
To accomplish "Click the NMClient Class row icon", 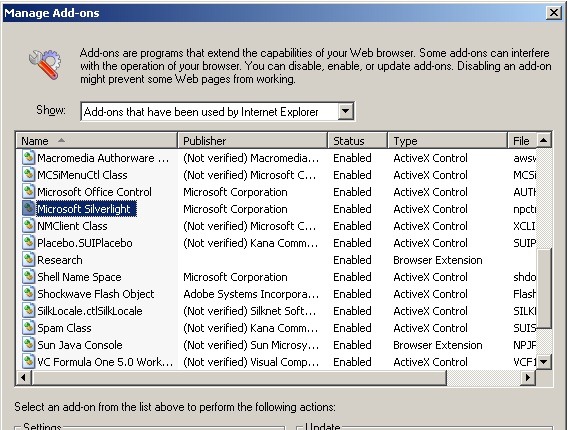I will pyautogui.click(x=28, y=226).
